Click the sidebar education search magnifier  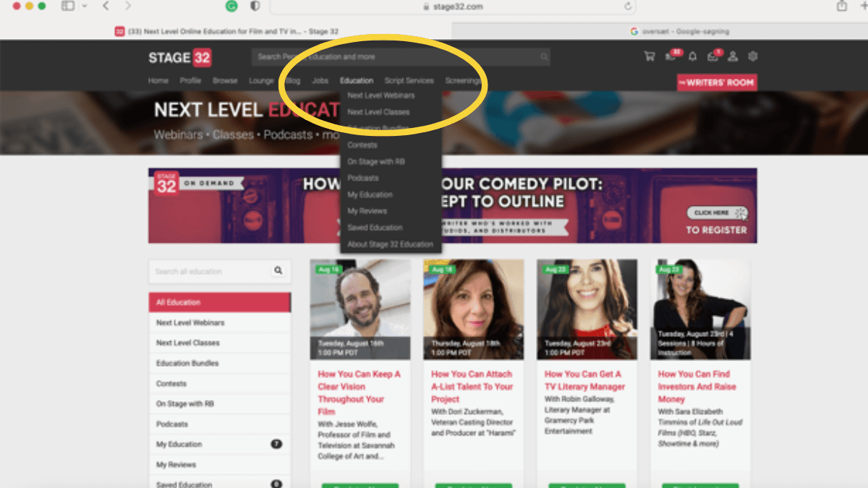coord(278,271)
